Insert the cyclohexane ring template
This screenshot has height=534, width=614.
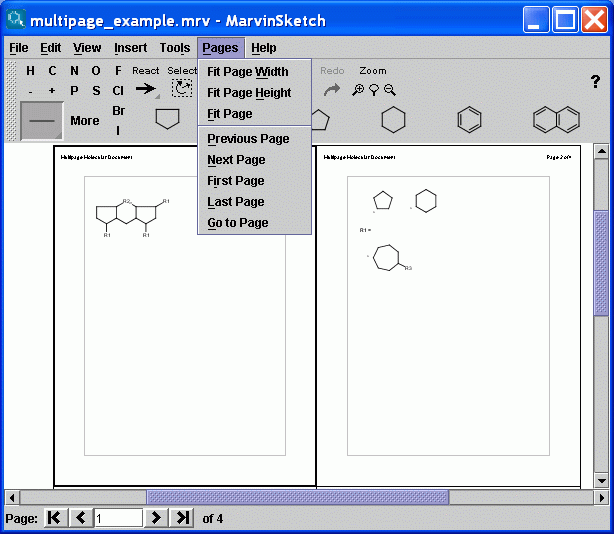pyautogui.click(x=394, y=120)
